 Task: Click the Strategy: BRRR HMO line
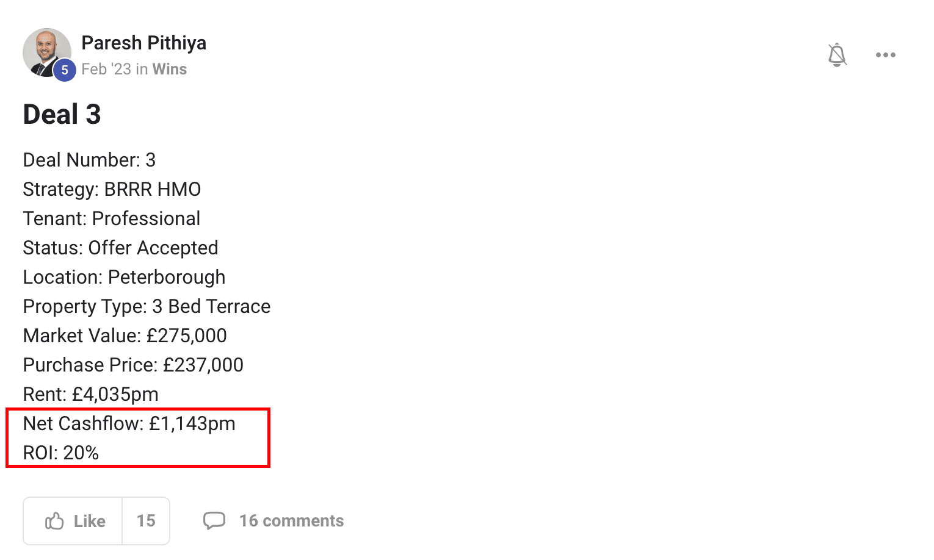pyautogui.click(x=112, y=189)
